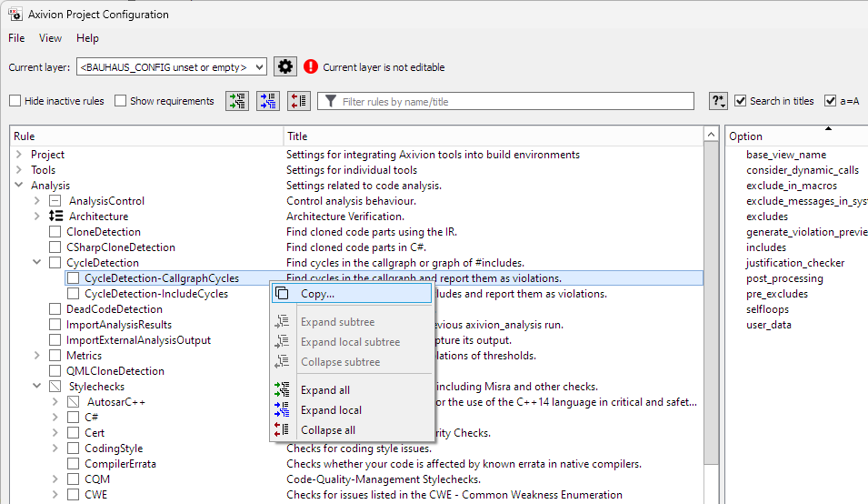Click the Expand local toolbar icon
Viewport: 868px width, 504px height.
tap(268, 101)
